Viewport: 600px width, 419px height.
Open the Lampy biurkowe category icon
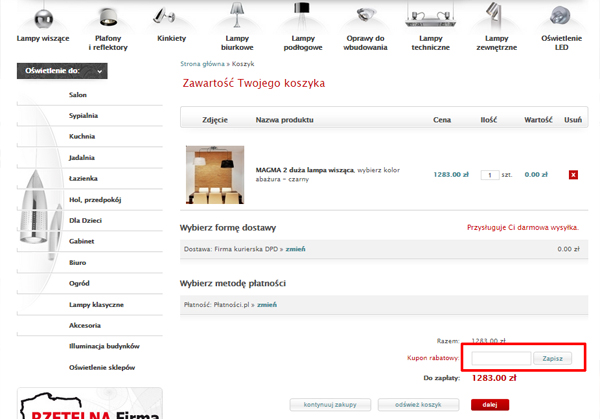[x=237, y=15]
